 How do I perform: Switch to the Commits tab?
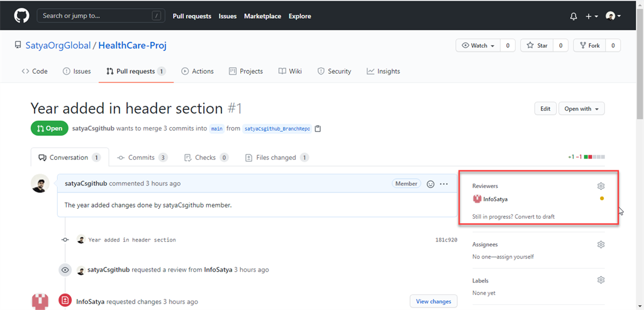[142, 158]
